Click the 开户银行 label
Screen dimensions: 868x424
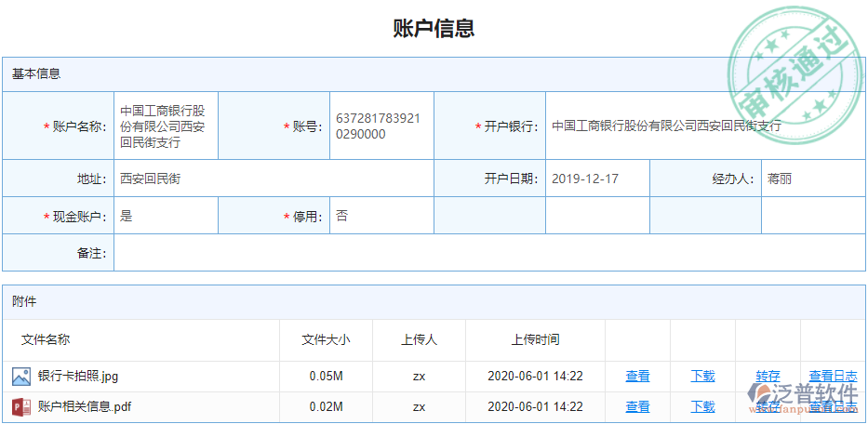tap(512, 126)
